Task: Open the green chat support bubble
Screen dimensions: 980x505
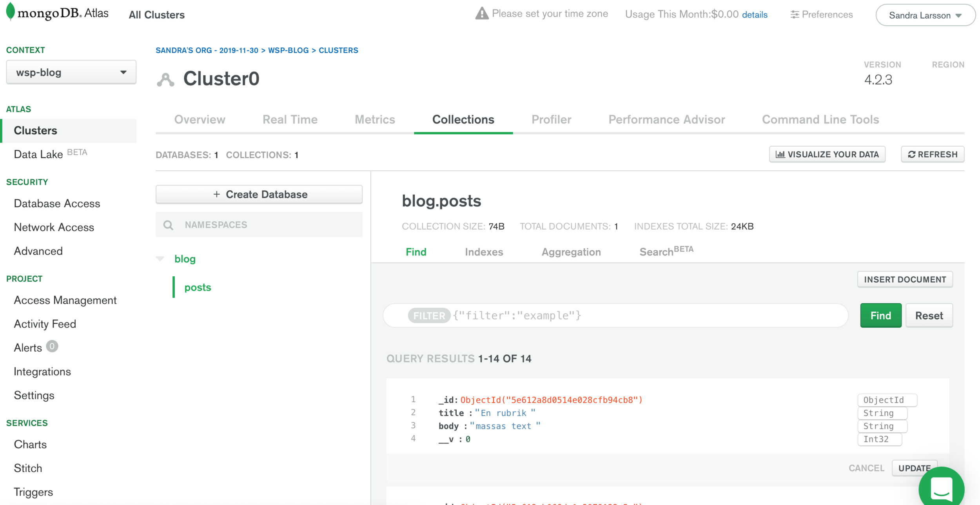Action: (x=941, y=488)
